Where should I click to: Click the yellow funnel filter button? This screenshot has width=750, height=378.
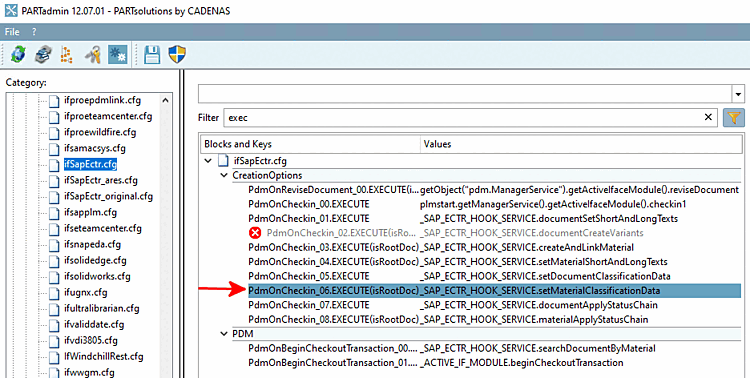click(734, 117)
